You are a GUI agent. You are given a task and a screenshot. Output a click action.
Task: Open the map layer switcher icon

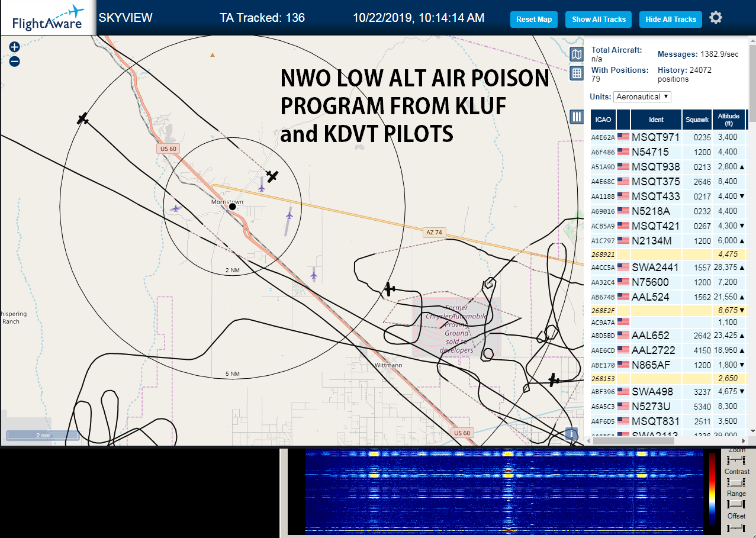(x=577, y=55)
